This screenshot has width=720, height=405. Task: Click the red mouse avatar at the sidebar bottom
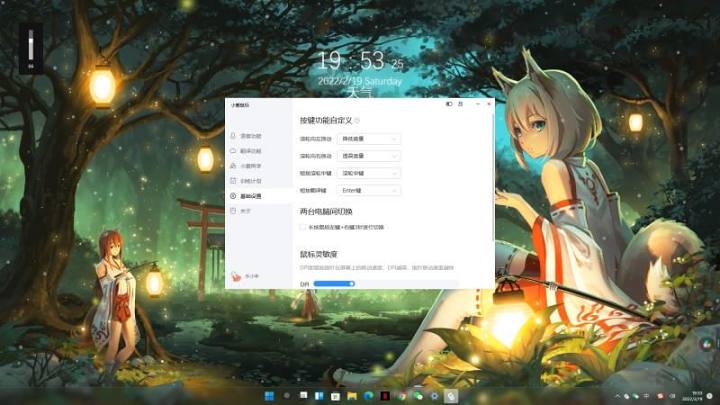click(x=236, y=276)
